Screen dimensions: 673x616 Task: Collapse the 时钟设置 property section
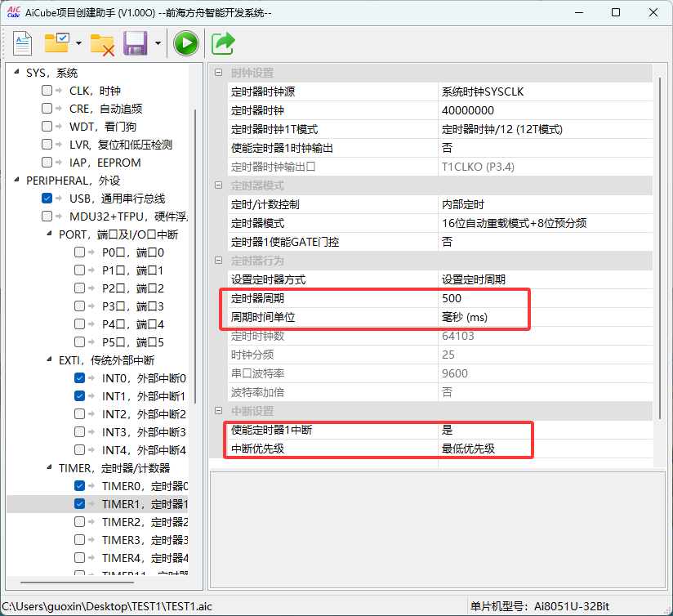point(218,74)
